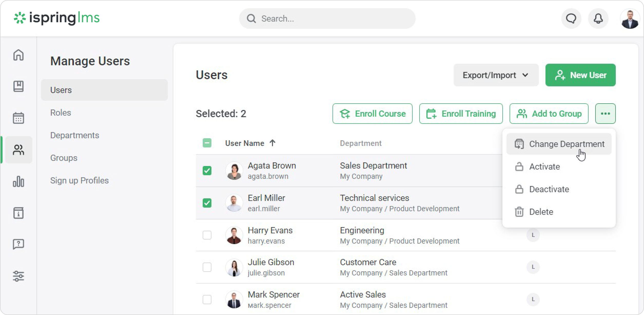The width and height of the screenshot is (644, 315).
Task: Open the help question-mark chat icon
Action: coord(18,244)
